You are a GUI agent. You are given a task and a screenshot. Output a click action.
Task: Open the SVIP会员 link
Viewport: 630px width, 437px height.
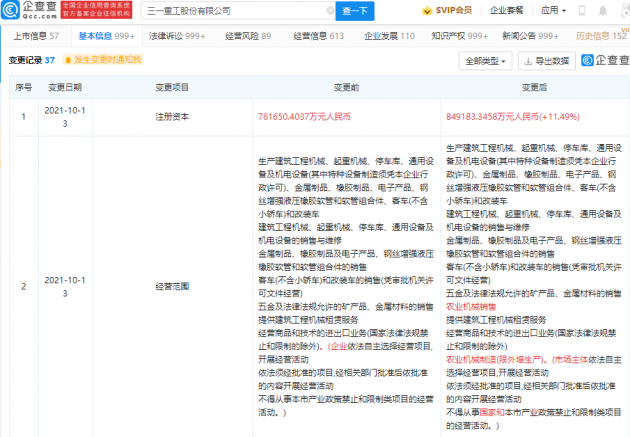[x=454, y=10]
